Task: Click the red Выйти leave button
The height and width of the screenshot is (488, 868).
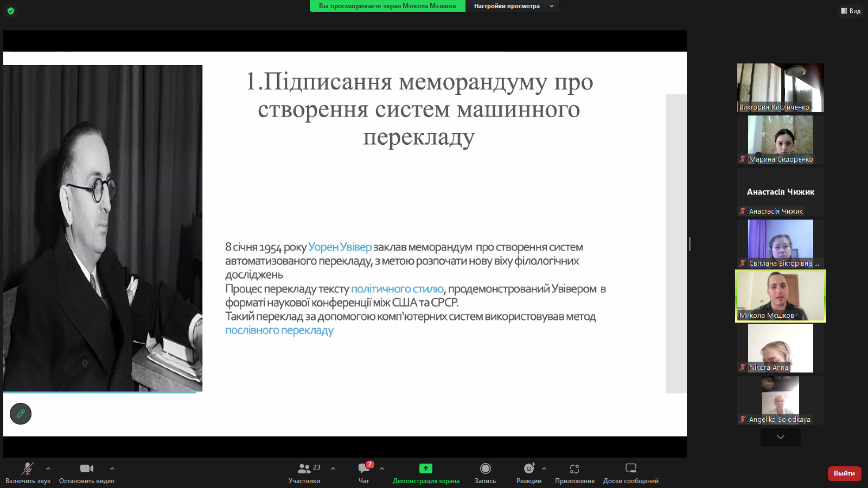Action: 844,473
